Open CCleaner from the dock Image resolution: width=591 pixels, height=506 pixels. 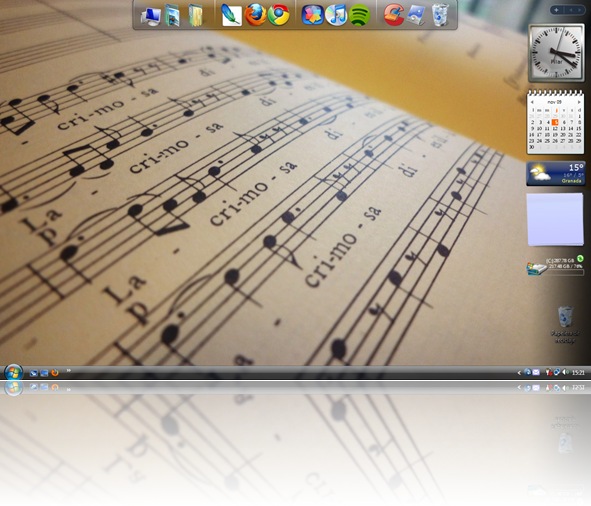coord(393,15)
